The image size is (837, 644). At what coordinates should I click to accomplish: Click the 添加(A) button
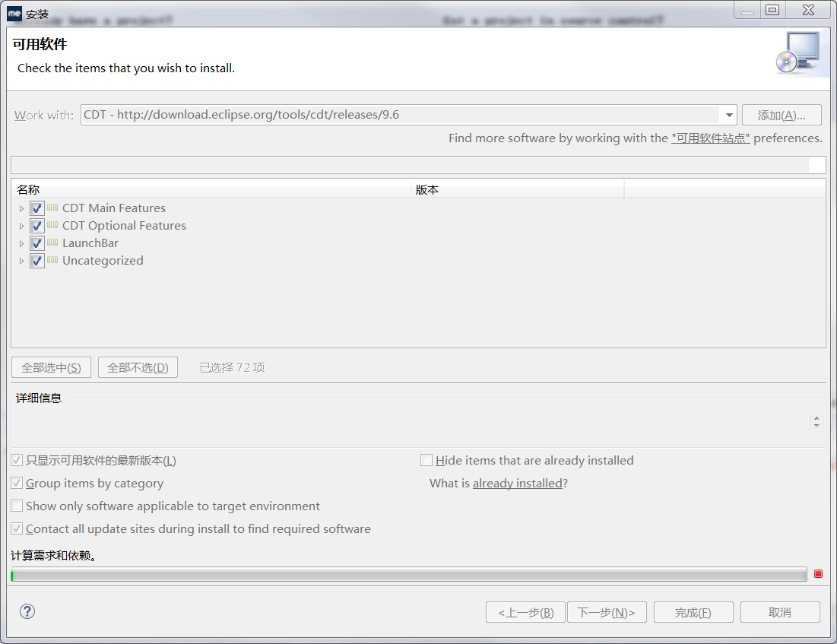coord(782,114)
